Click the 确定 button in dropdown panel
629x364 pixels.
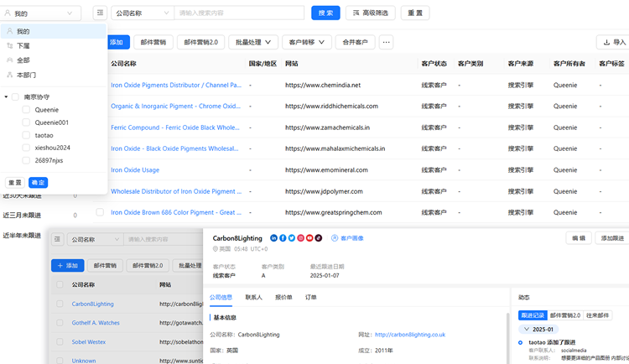tap(38, 183)
